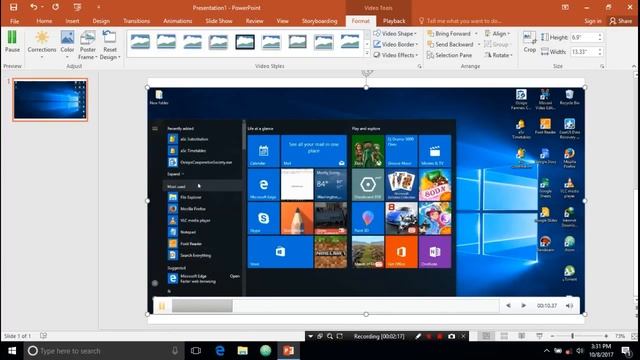Open Task View from taskbar
This screenshot has height=360, width=640.
pos(196,351)
